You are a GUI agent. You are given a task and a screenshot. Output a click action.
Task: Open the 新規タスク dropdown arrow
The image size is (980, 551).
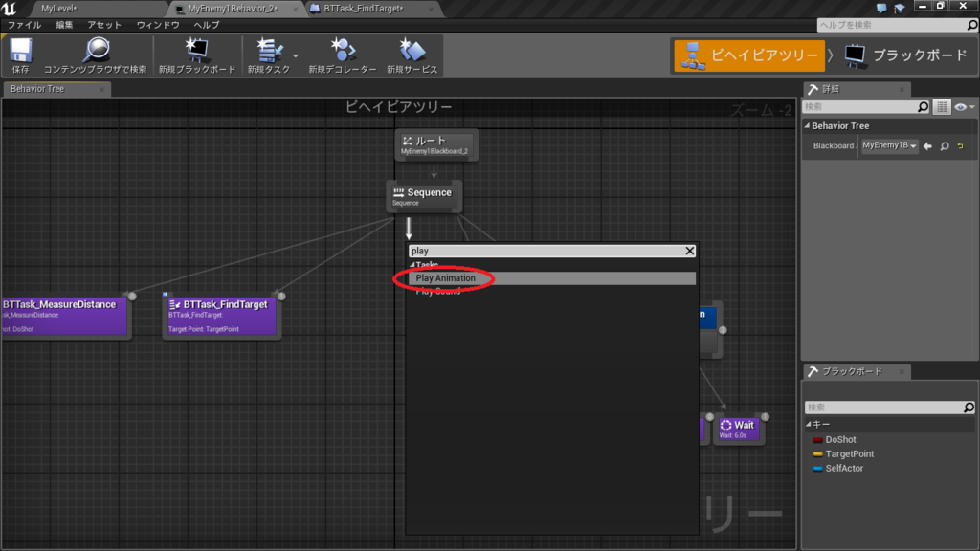pyautogui.click(x=296, y=55)
